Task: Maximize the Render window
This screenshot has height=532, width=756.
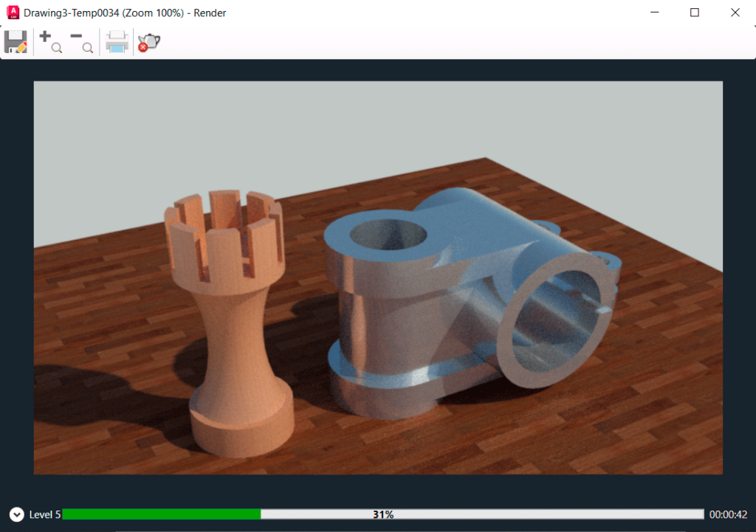Action: tap(694, 13)
